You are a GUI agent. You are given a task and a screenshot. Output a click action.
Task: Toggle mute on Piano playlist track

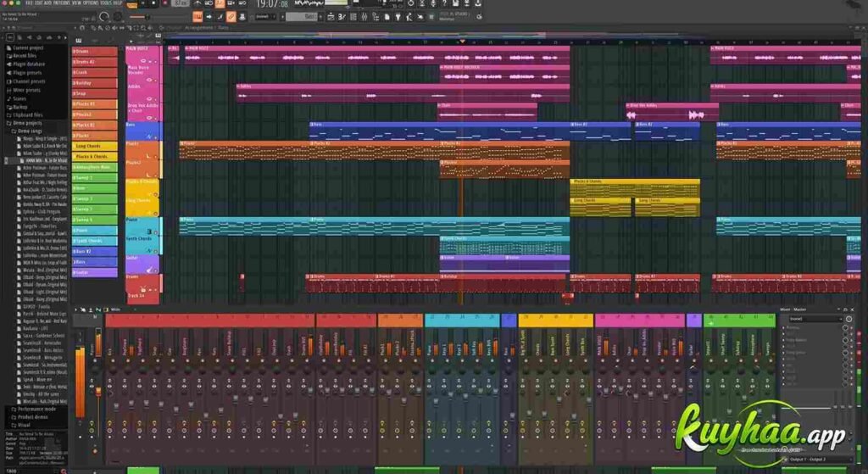pos(156,232)
